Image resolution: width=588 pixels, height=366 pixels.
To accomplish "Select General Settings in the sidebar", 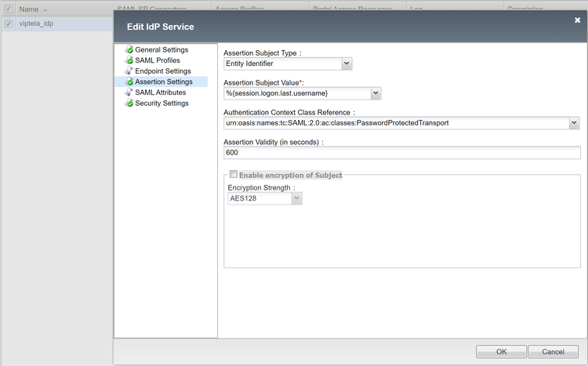I will coord(161,50).
